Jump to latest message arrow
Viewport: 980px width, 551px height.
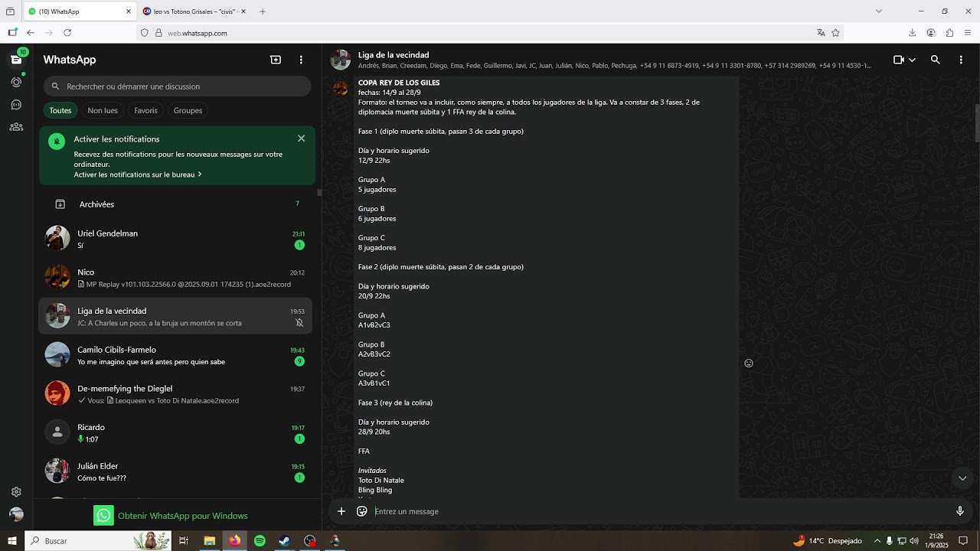(x=962, y=478)
